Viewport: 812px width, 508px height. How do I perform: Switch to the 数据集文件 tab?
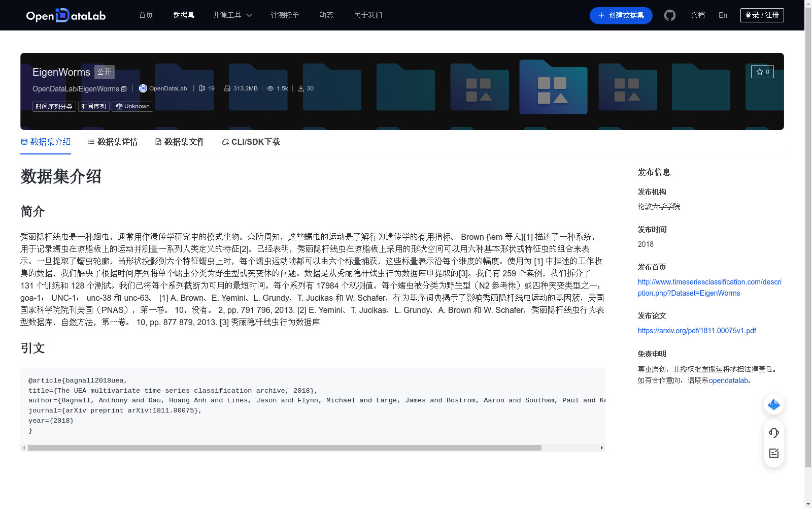pos(180,142)
